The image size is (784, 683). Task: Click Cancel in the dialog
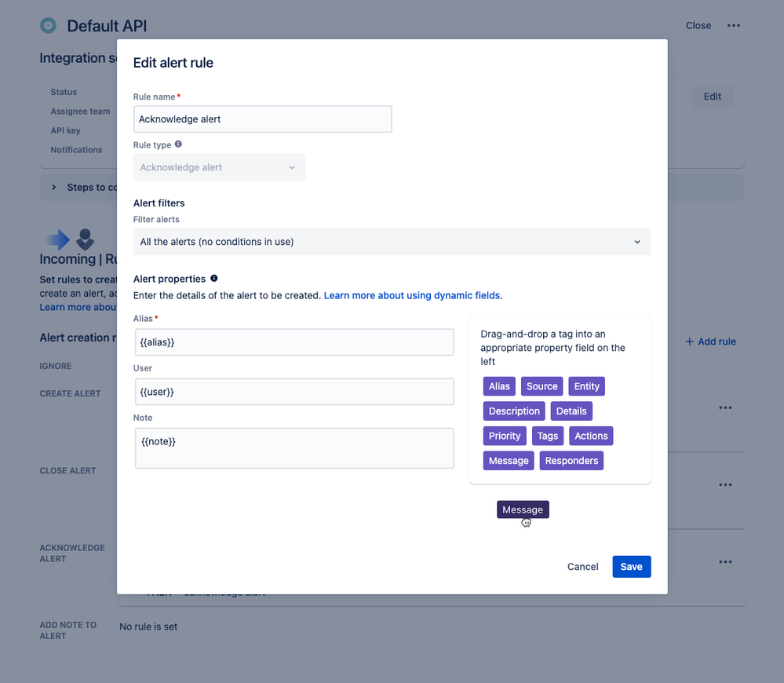[x=582, y=567]
